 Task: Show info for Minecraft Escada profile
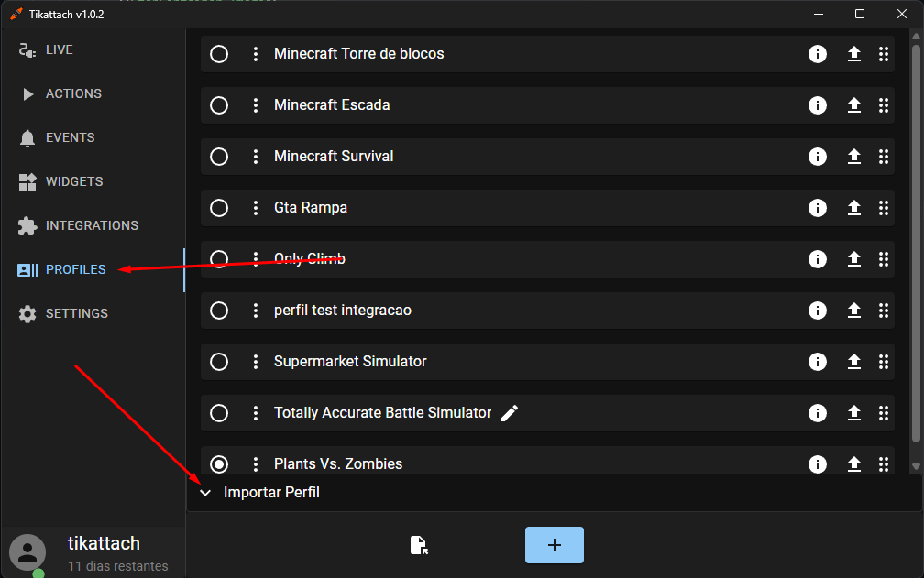point(818,105)
